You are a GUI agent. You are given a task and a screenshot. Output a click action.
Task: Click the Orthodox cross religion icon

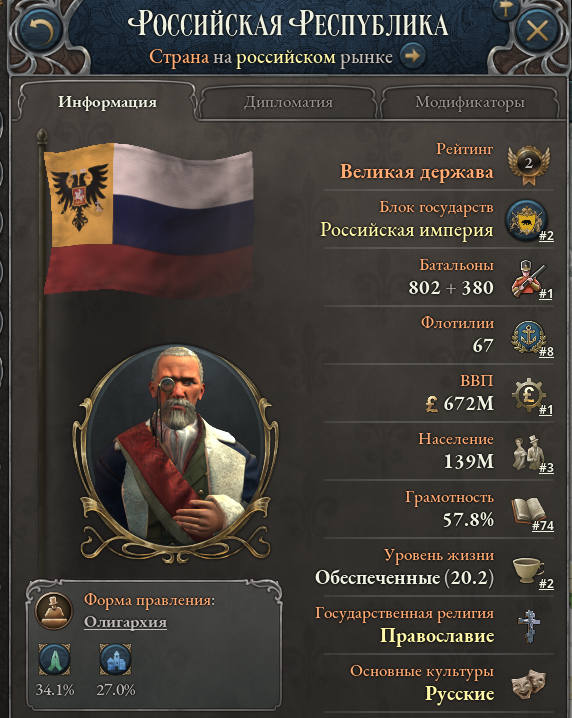(529, 626)
